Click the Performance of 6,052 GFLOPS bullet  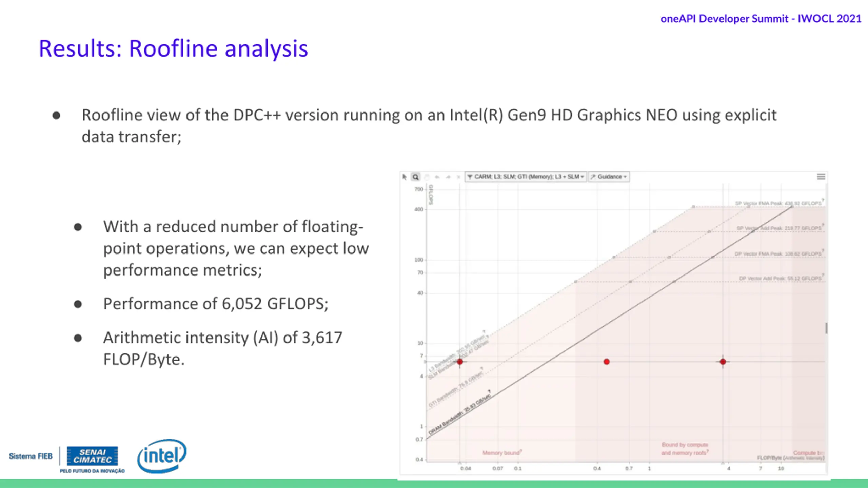click(216, 304)
